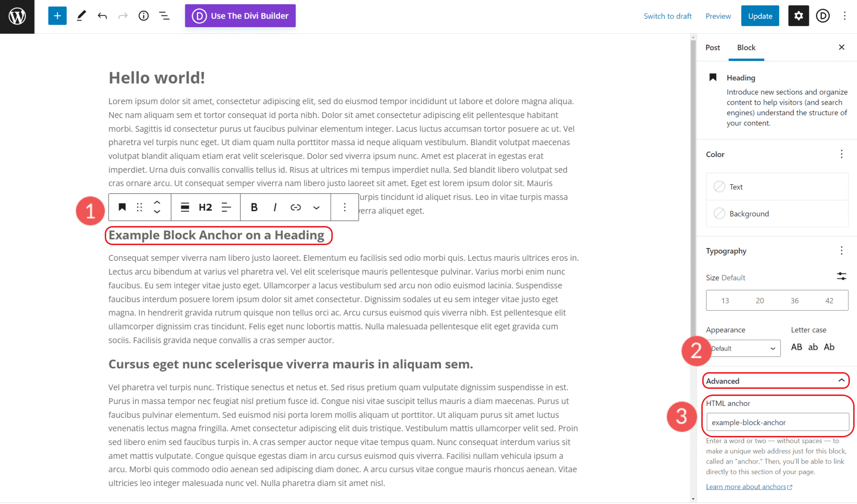Click the Update button

coord(759,16)
